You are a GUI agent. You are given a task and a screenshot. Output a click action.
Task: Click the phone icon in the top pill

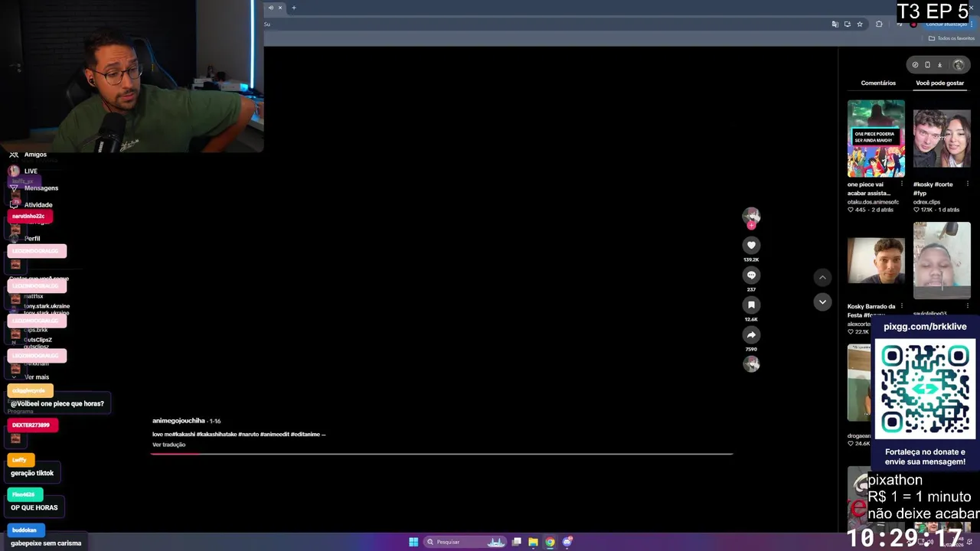coord(927,65)
